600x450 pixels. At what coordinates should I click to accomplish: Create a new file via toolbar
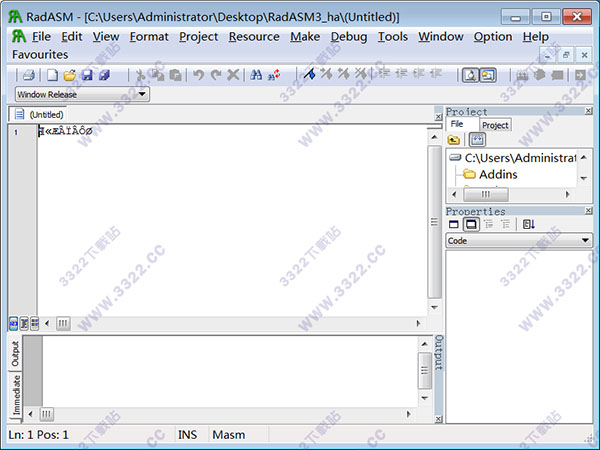52,75
